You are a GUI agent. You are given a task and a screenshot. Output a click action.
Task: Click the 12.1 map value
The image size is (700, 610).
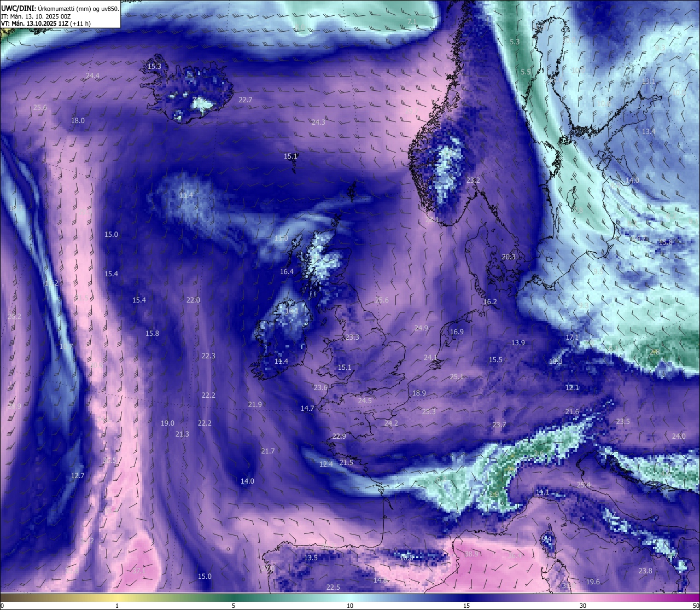coord(572,387)
